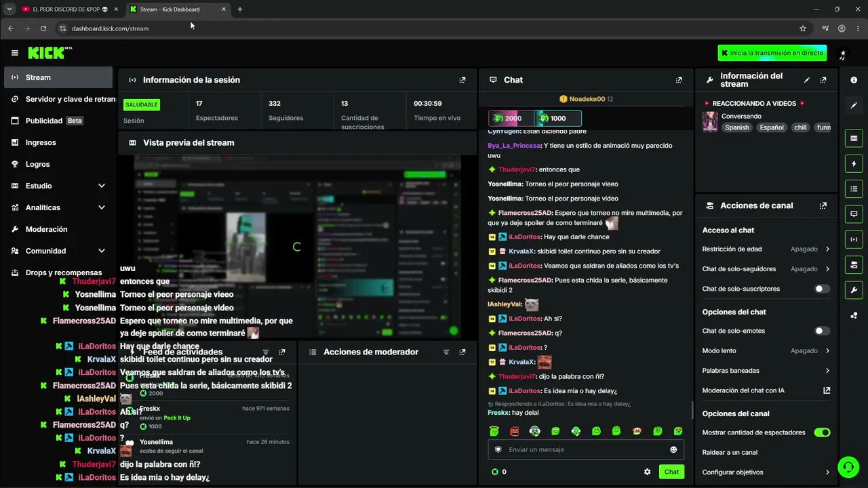This screenshot has width=868, height=488.
Task: Click the Spanish stream tag
Action: tap(736, 127)
